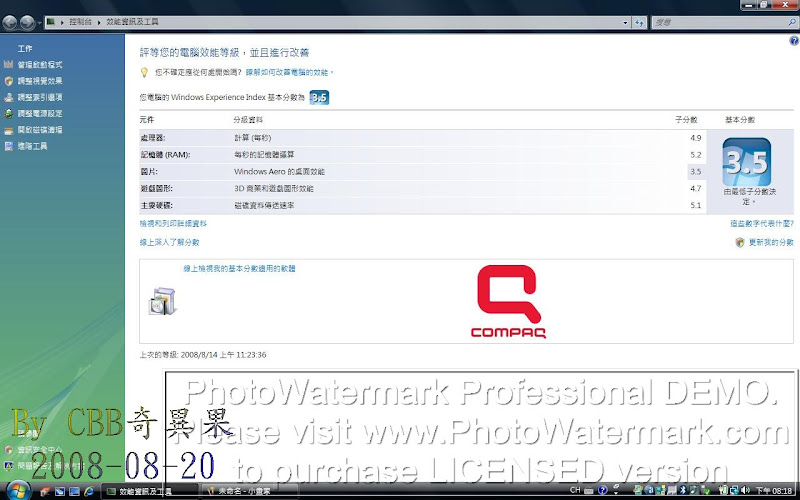Focus the search input field

pyautogui.click(x=719, y=22)
